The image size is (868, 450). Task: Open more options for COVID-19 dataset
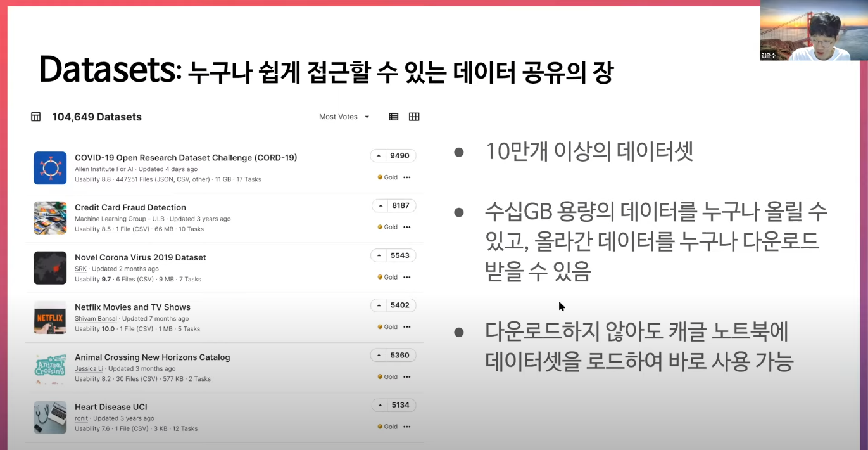[407, 177]
